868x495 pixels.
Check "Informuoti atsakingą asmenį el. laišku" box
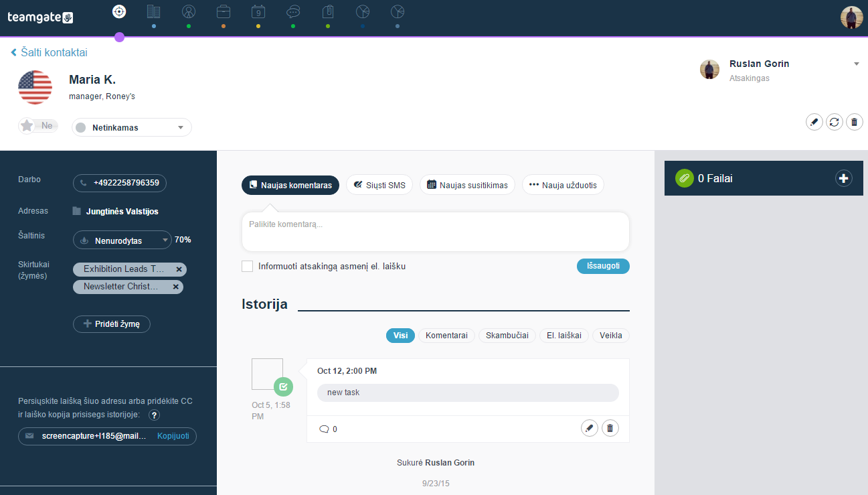[247, 267]
